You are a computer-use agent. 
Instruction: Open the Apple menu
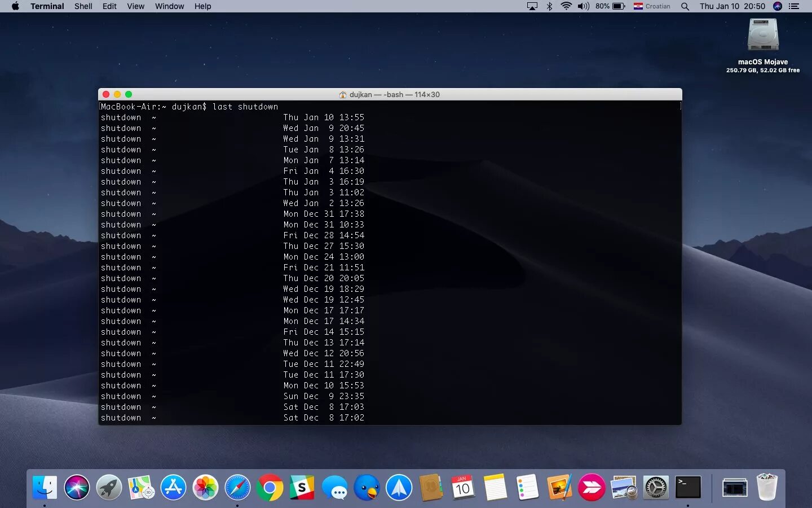tap(15, 6)
